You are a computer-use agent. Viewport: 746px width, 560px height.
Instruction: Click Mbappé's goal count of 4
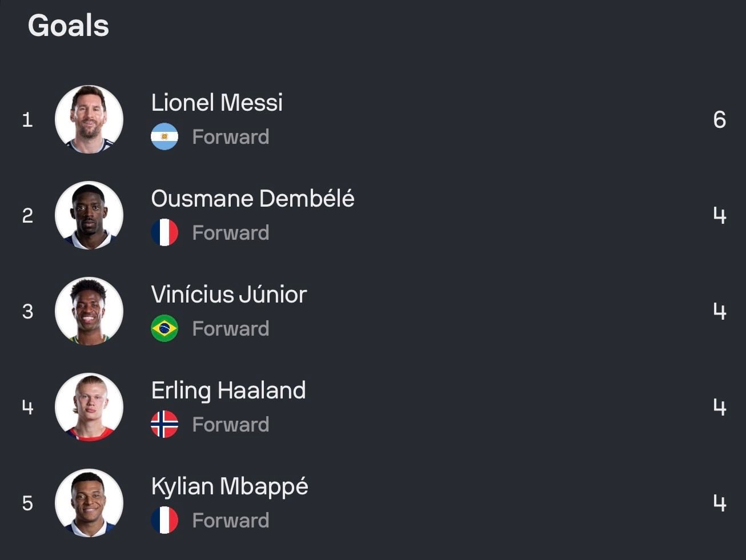tap(720, 503)
